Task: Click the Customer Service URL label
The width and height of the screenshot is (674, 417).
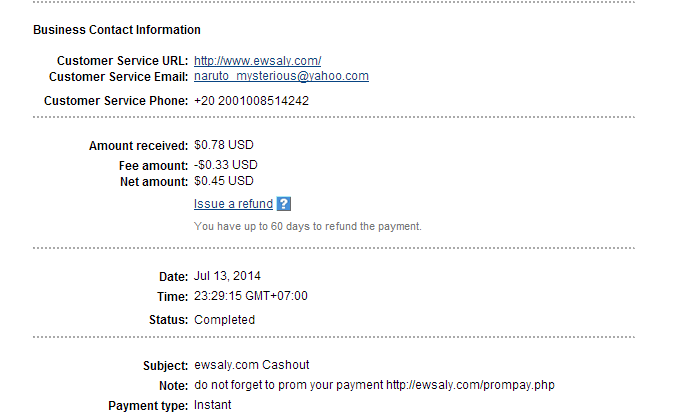Action: tap(123, 61)
